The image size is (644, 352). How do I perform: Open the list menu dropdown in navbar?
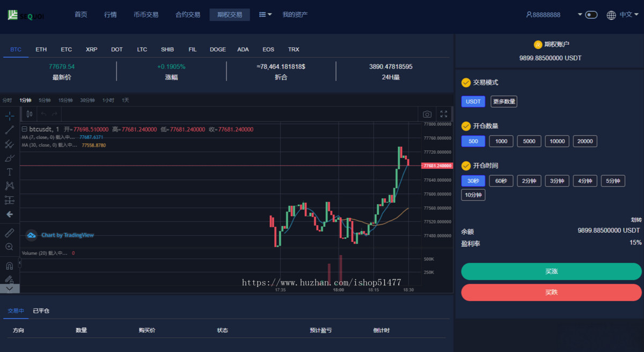click(266, 15)
